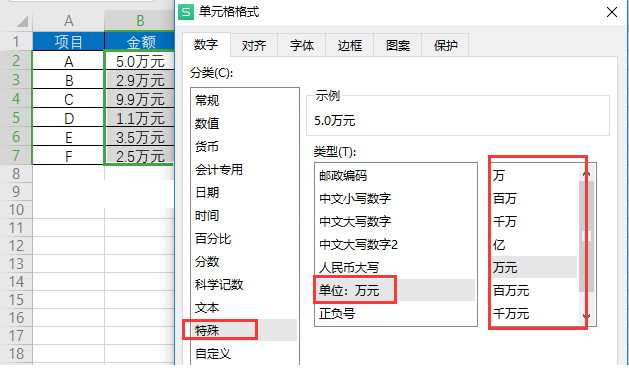Select 中文小写数字 type
The image size is (629, 370).
pos(395,198)
